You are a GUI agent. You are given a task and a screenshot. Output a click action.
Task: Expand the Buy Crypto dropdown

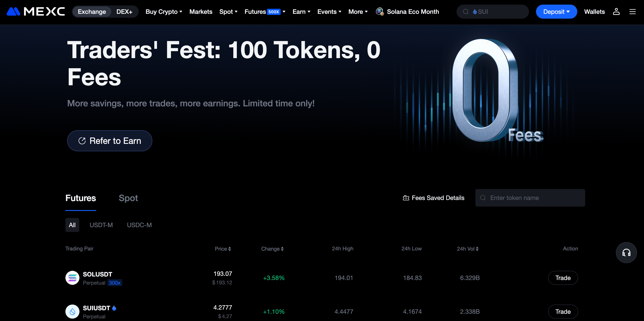click(164, 11)
